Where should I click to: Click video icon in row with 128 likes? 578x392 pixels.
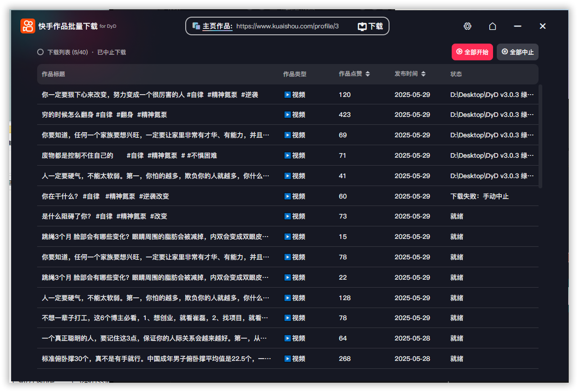287,298
